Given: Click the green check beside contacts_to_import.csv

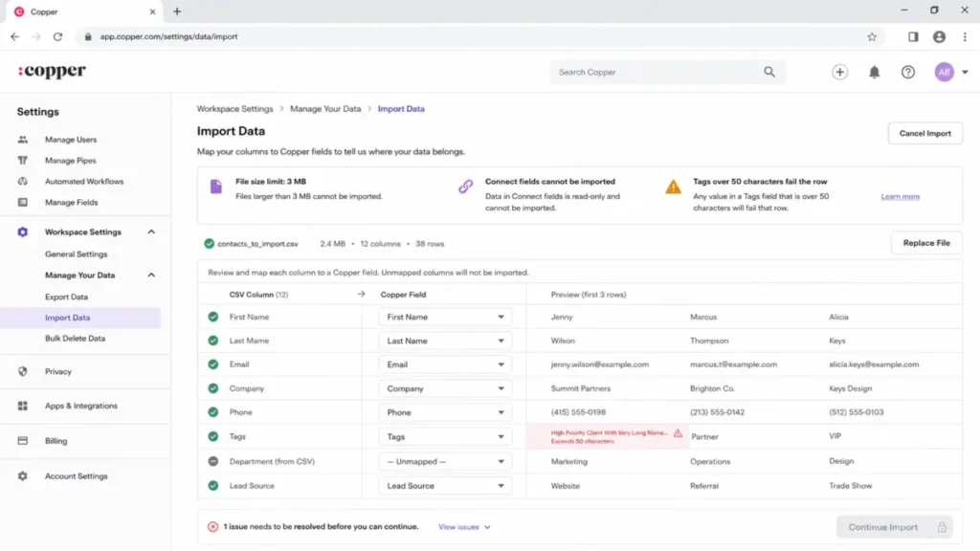Looking at the screenshot, I should 209,244.
